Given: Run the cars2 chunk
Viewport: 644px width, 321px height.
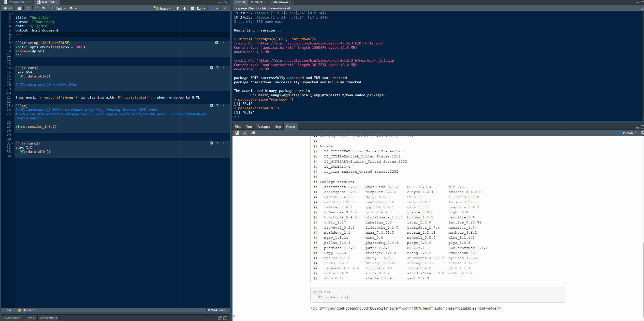Looking at the screenshot, I should [x=224, y=143].
